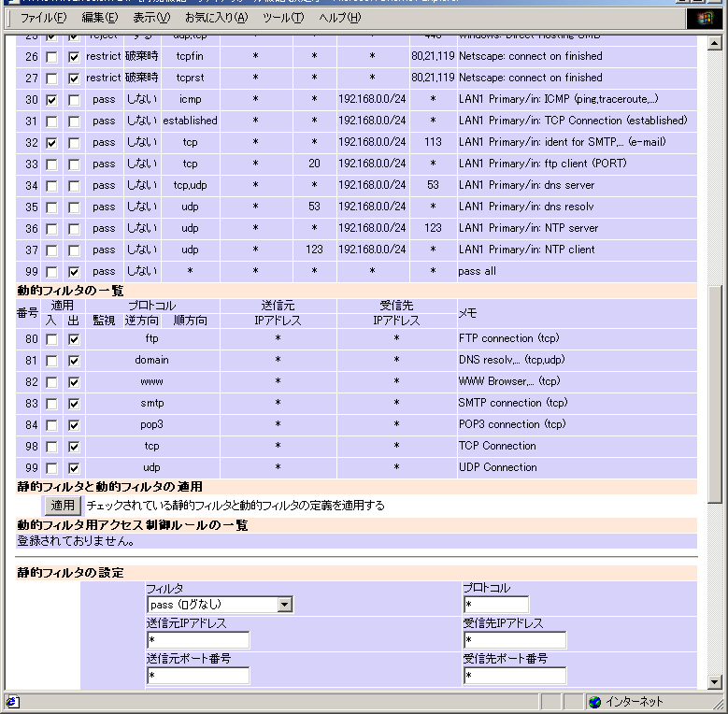Open the お気に入り(A) menu
Viewport: 728px width, 714px height.
coord(216,17)
